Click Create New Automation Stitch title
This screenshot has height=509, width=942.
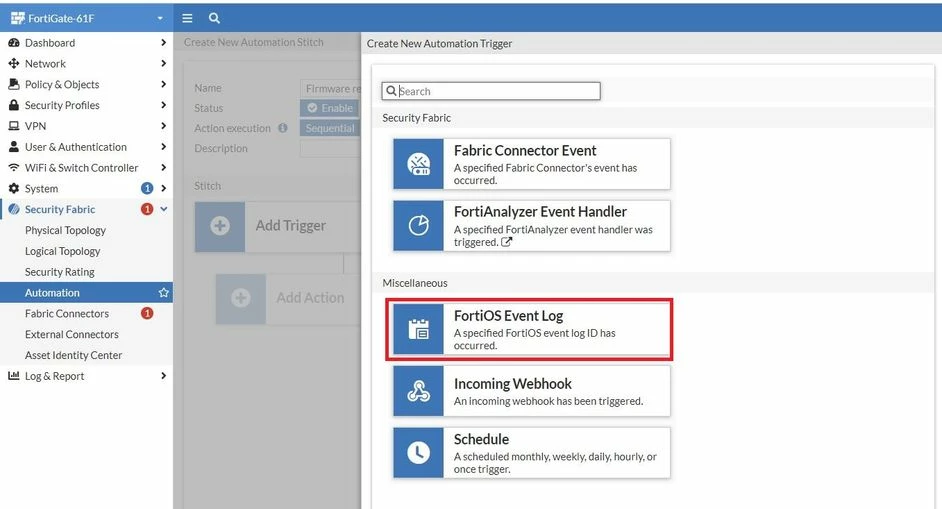254,42
